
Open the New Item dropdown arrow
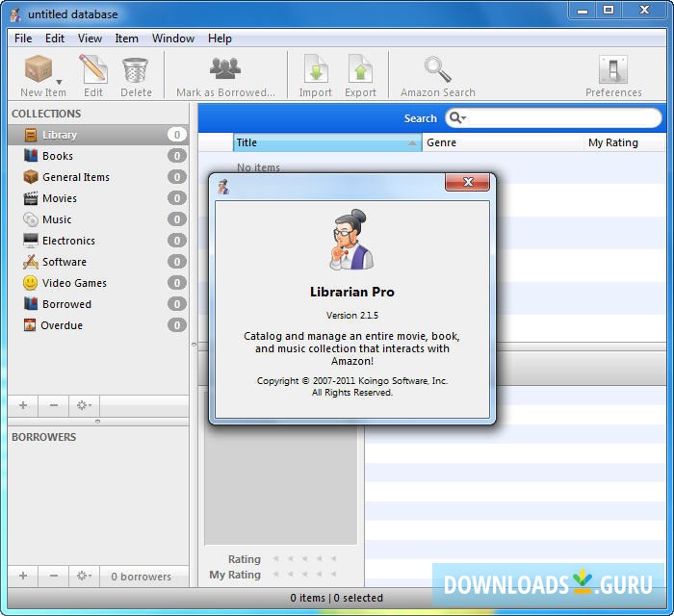(60, 83)
